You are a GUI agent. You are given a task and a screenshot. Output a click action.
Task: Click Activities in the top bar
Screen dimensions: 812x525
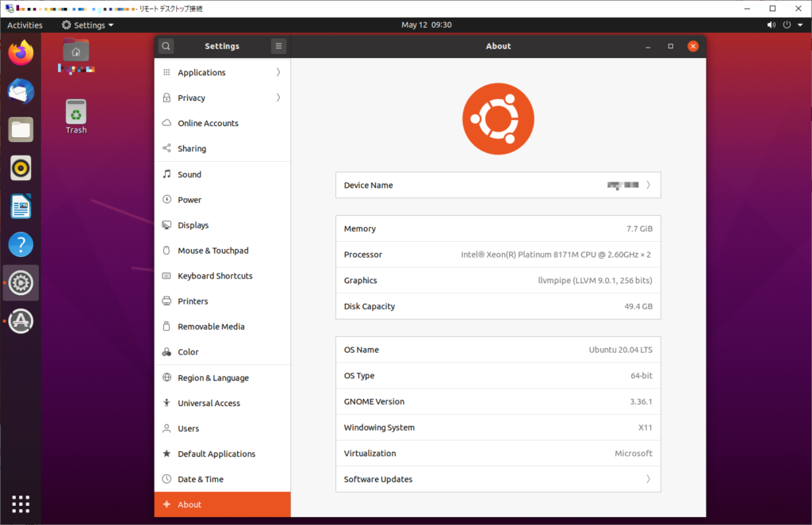25,25
